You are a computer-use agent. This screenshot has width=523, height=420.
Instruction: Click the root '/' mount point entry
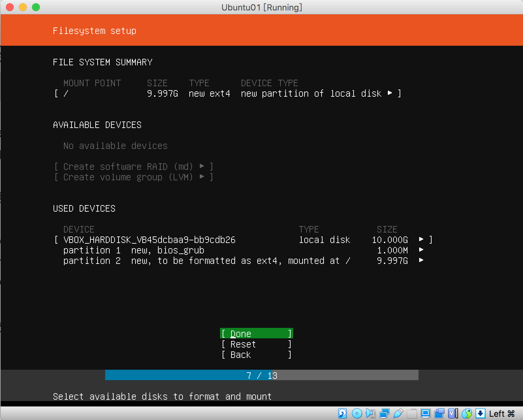[66, 93]
